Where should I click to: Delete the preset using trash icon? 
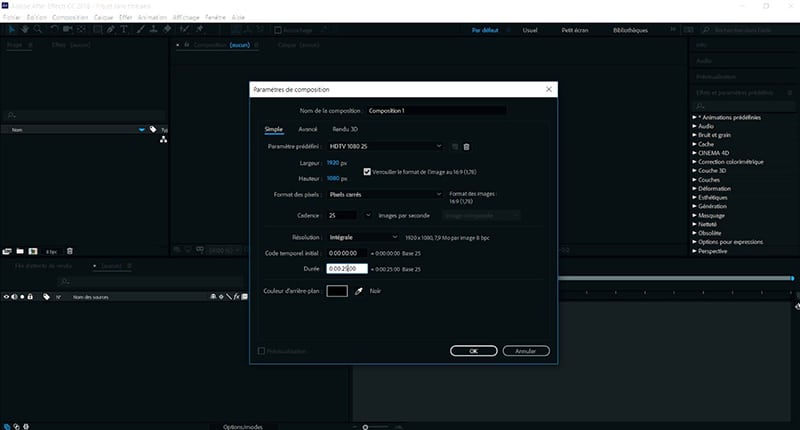466,147
